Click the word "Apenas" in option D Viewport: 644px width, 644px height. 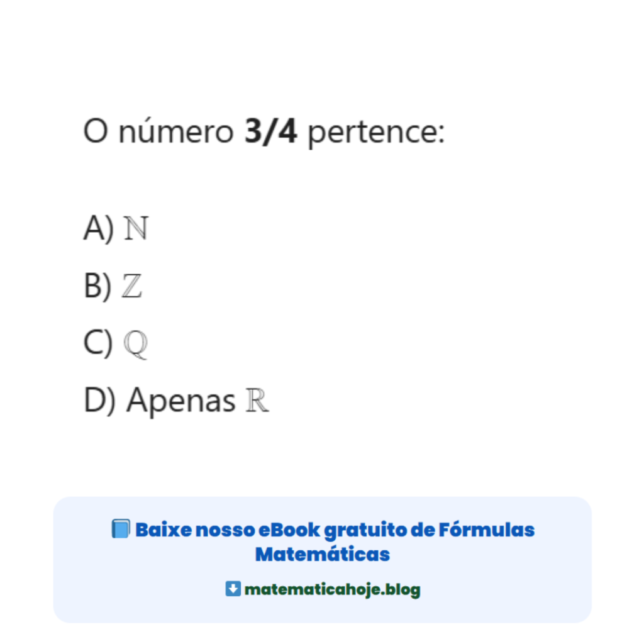tap(181, 401)
